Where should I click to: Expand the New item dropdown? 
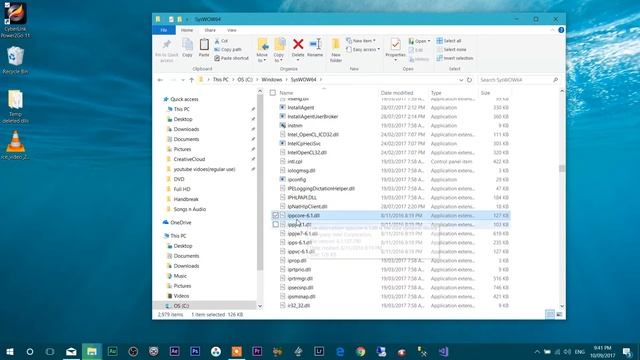tap(361, 41)
